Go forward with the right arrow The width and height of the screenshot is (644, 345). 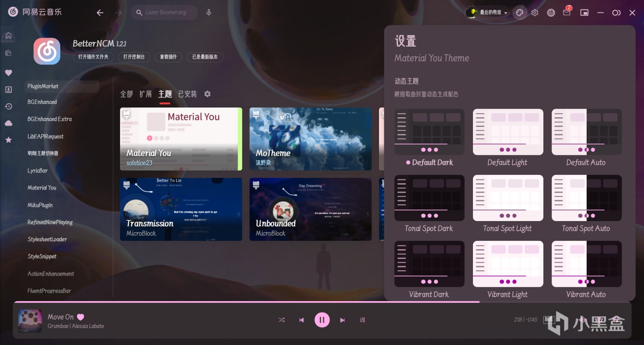tap(118, 13)
